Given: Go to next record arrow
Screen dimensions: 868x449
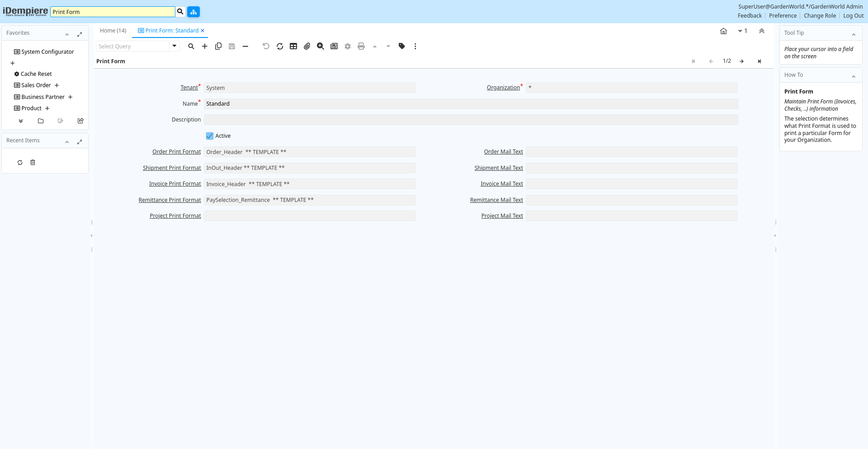Looking at the screenshot, I should click(x=741, y=61).
